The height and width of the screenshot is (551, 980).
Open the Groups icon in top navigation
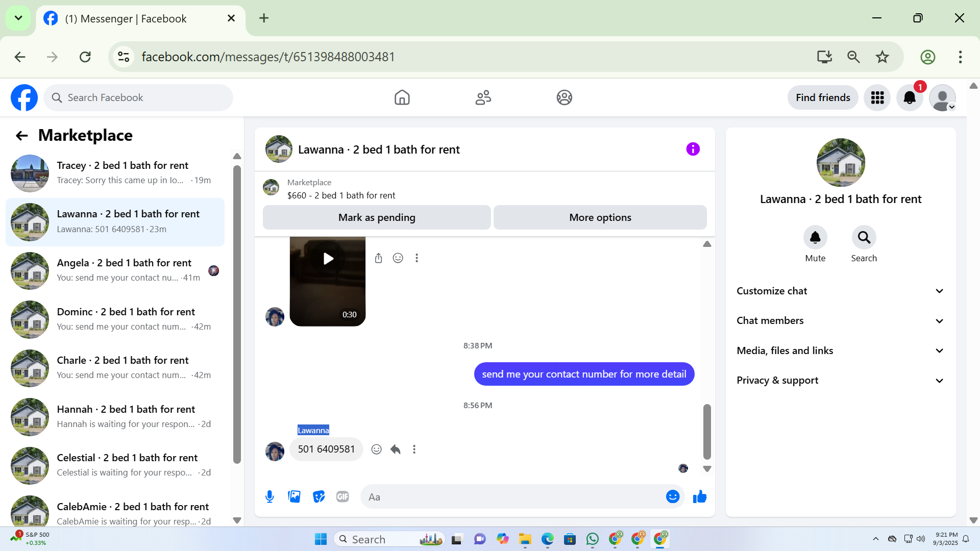coord(564,97)
